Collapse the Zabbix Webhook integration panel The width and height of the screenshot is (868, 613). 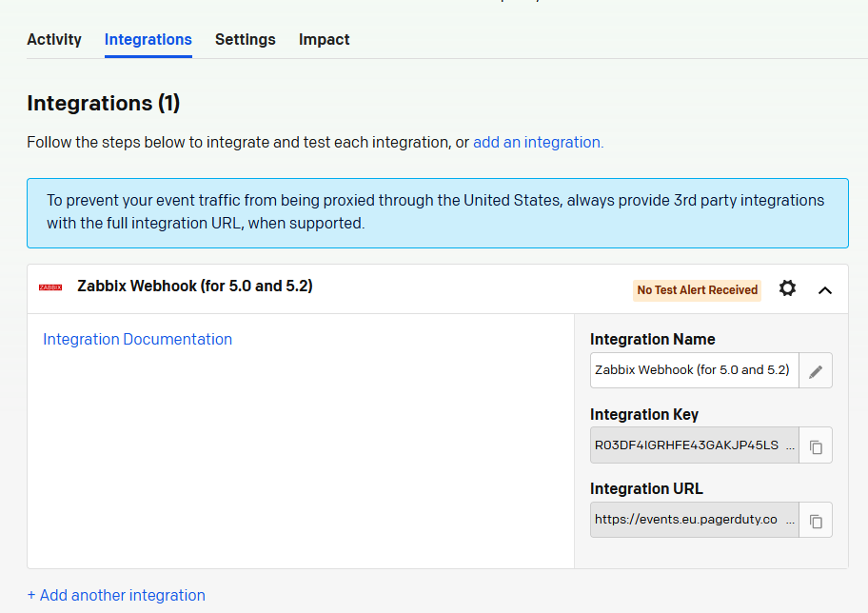(825, 289)
